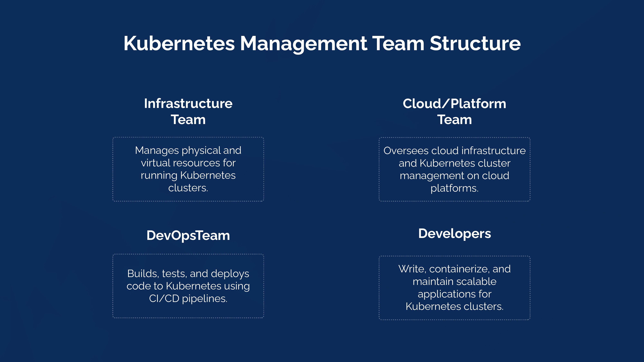Click the Infrastructure Team description box
Image resolution: width=644 pixels, height=362 pixels.
[x=188, y=169]
